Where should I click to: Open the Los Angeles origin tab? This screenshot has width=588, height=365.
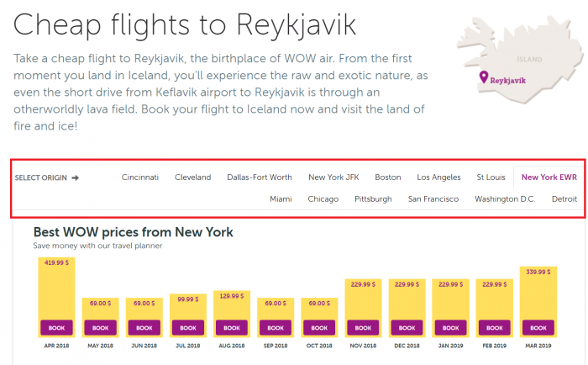click(x=438, y=177)
